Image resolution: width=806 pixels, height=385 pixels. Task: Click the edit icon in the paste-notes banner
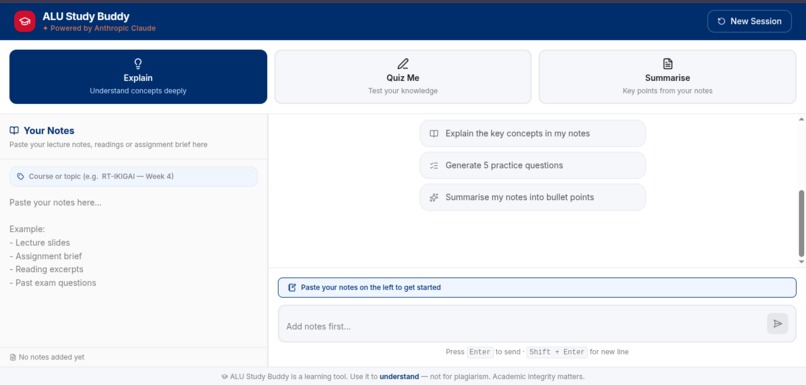[x=292, y=287]
